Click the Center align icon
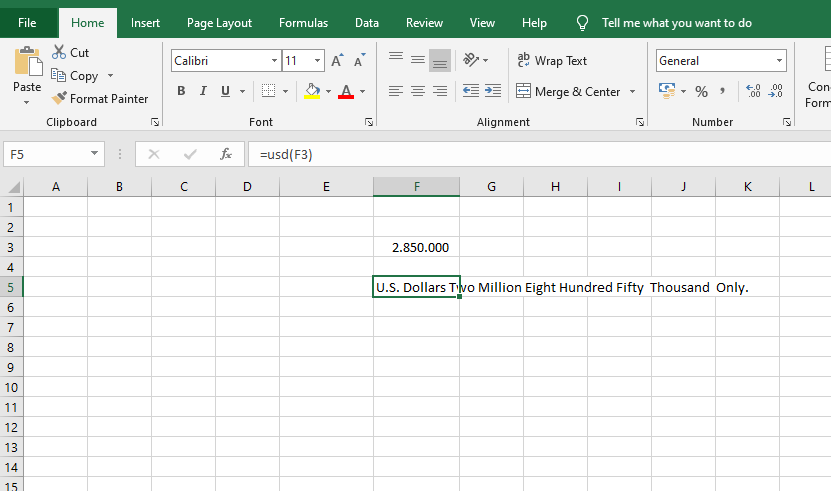 click(x=417, y=91)
